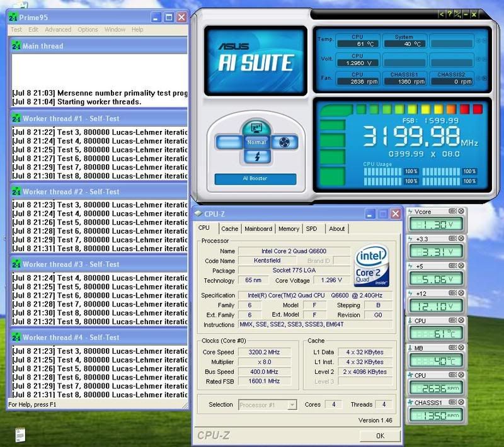Switch to the About tab in CPU-Z

(x=336, y=229)
